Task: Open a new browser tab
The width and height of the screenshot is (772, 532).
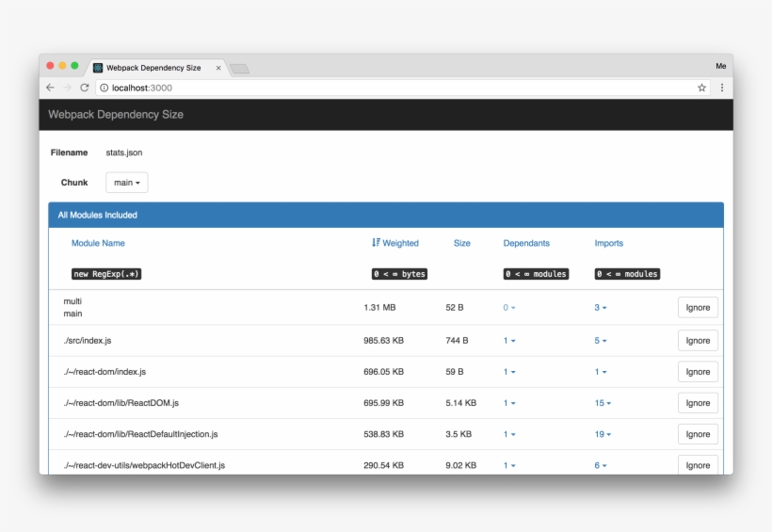Action: pos(239,69)
